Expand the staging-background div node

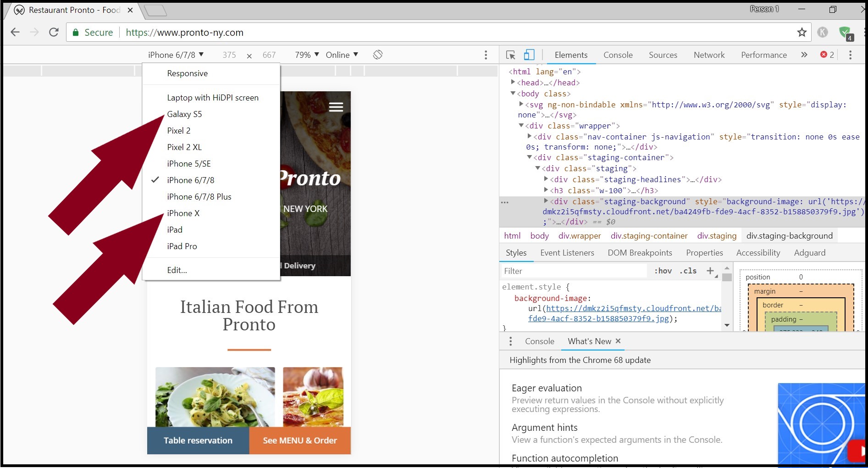point(546,201)
